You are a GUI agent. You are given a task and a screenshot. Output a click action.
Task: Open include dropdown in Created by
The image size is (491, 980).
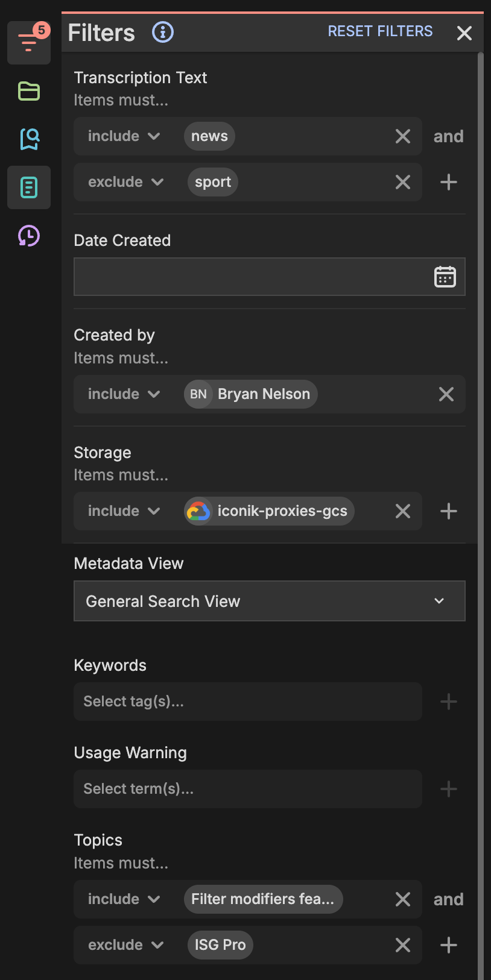(124, 394)
